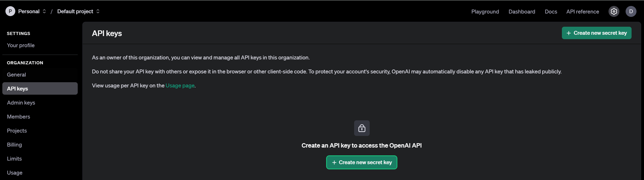The image size is (644, 180).
Task: Click 'Create an API key to access the OpenAI API' text
Action: pyautogui.click(x=362, y=146)
